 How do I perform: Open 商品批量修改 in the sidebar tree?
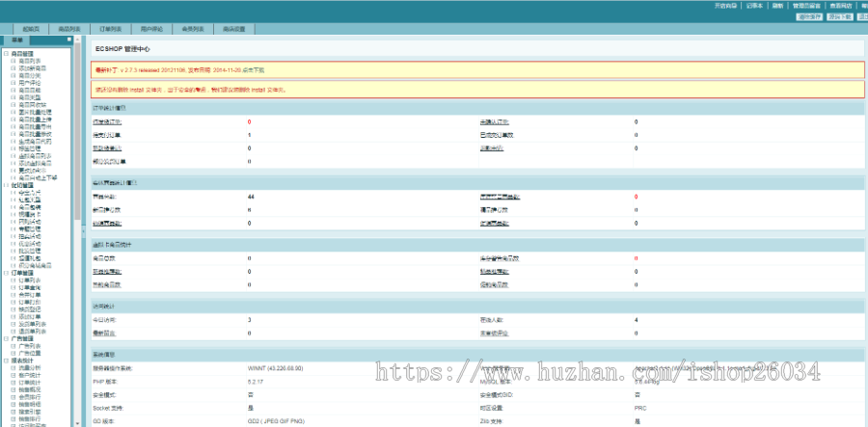click(36, 134)
